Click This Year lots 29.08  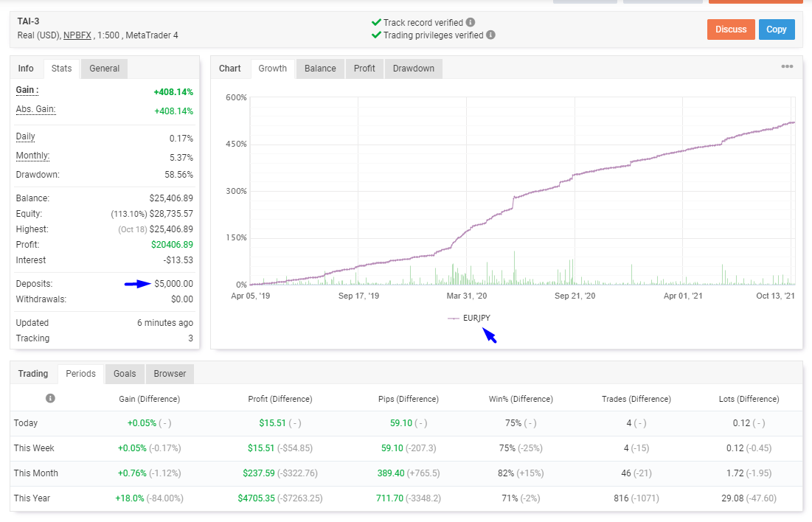coord(732,498)
